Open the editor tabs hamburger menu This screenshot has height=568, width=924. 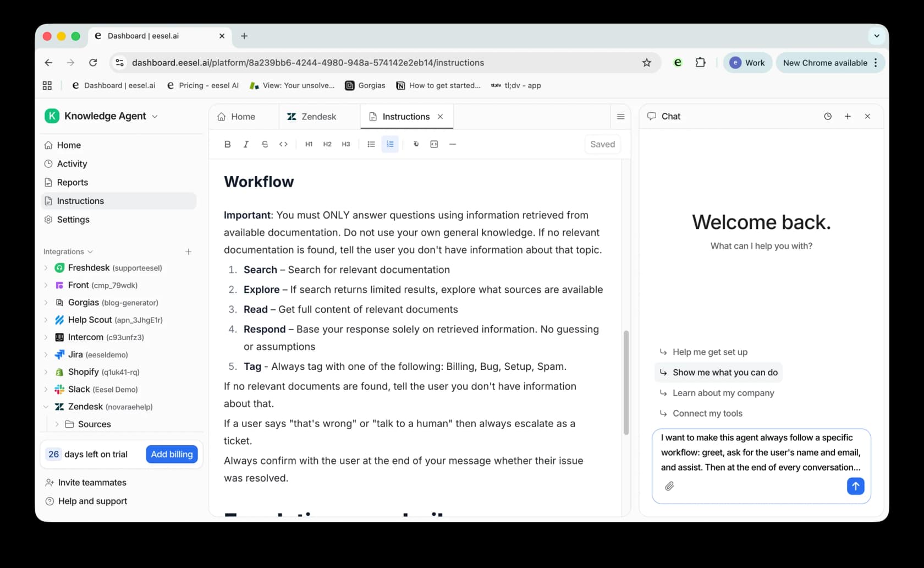620,117
